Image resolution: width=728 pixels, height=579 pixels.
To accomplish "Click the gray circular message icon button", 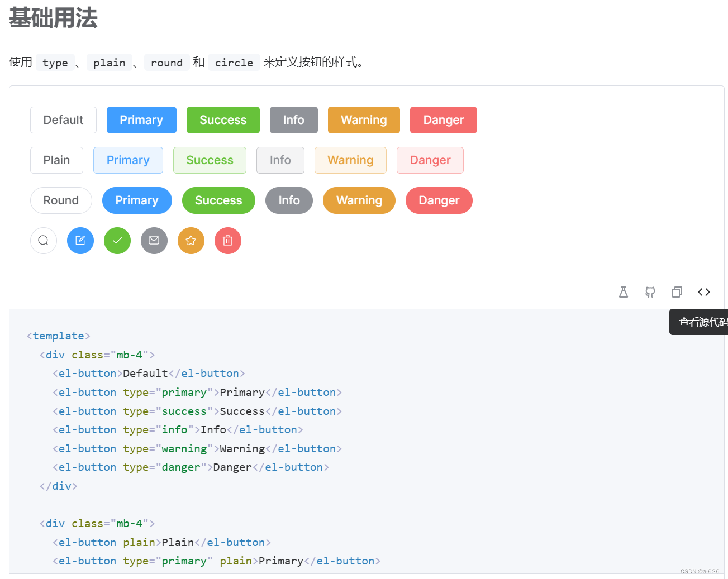I will 154,241.
